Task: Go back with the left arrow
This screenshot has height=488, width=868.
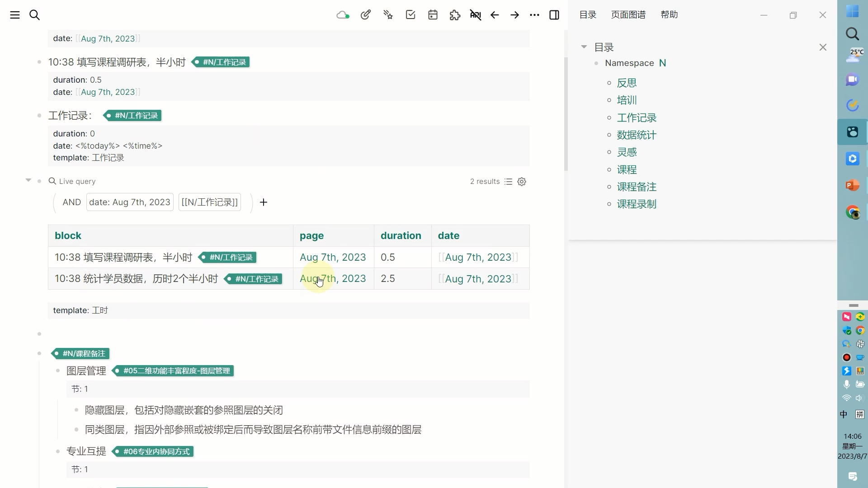Action: coord(495,15)
